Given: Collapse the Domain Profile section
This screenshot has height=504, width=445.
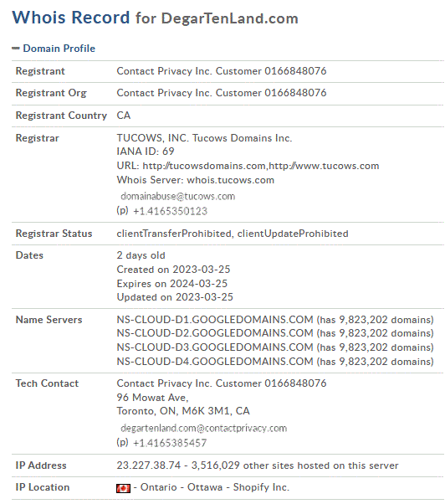Looking at the screenshot, I should click(15, 49).
